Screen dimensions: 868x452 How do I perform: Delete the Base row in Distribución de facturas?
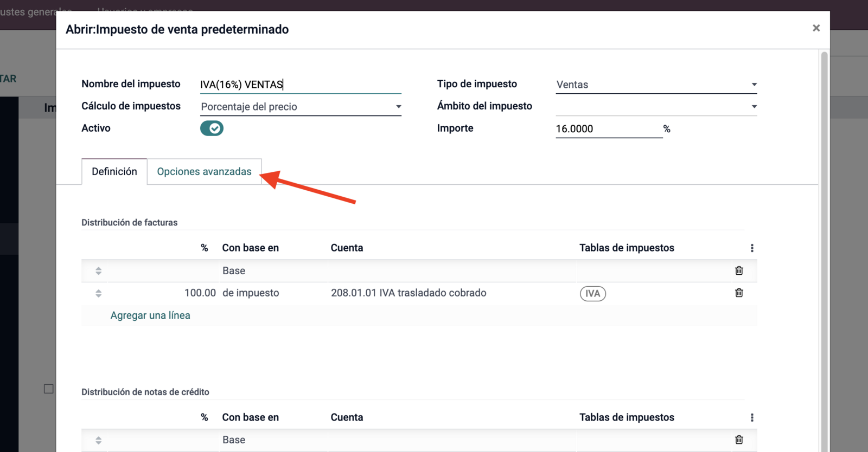739,270
